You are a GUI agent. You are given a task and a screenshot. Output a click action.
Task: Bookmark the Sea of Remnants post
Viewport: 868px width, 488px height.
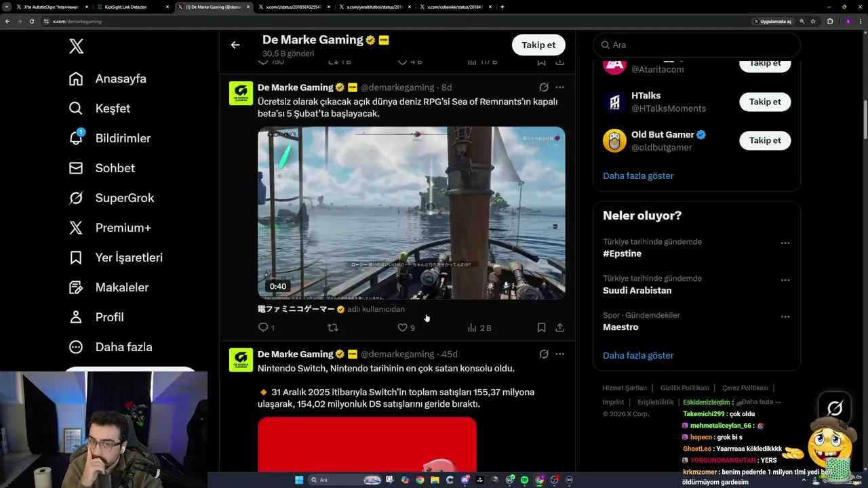click(541, 327)
